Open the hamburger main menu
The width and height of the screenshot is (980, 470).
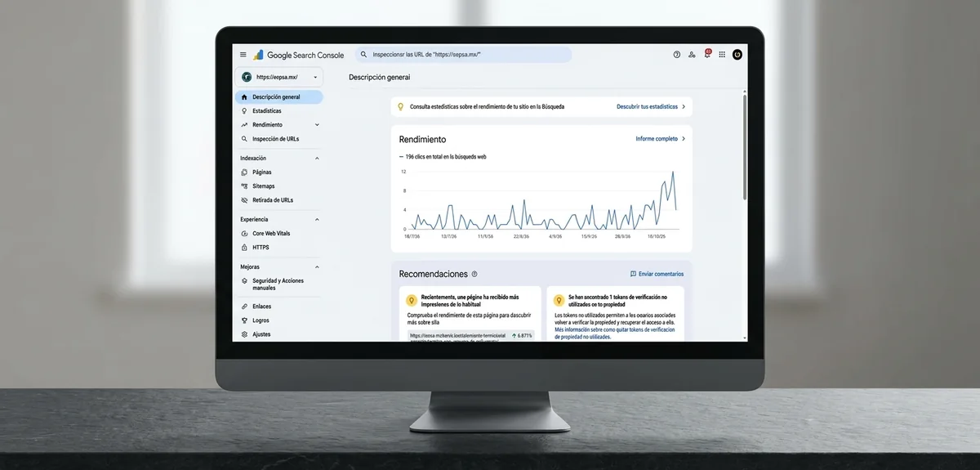tap(243, 55)
